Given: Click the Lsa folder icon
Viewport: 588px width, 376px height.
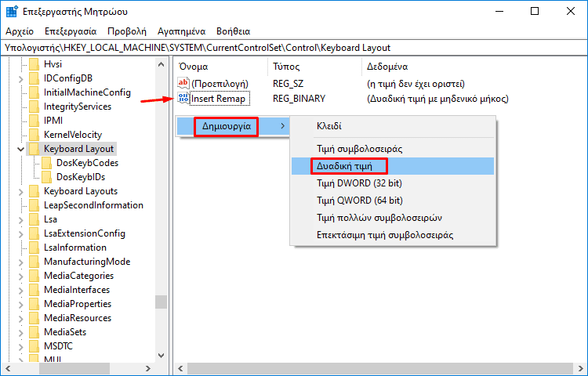Looking at the screenshot, I should pyautogui.click(x=34, y=219).
